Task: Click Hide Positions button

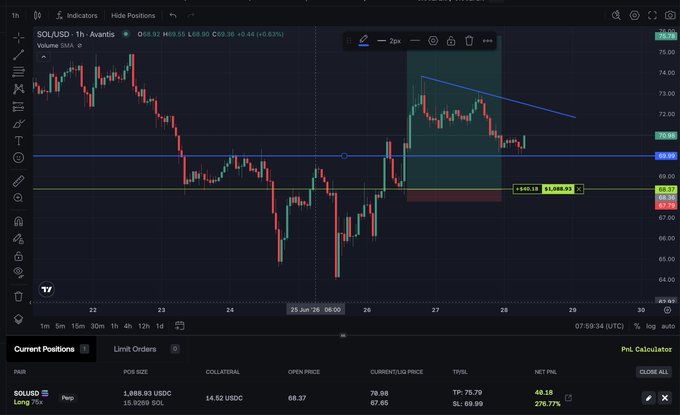Action: point(133,16)
